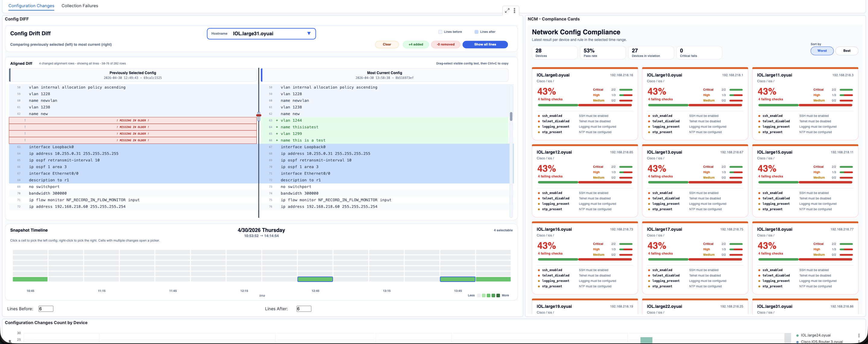The width and height of the screenshot is (868, 344).
Task: Click the 28 Devices stat tile
Action: (555, 53)
